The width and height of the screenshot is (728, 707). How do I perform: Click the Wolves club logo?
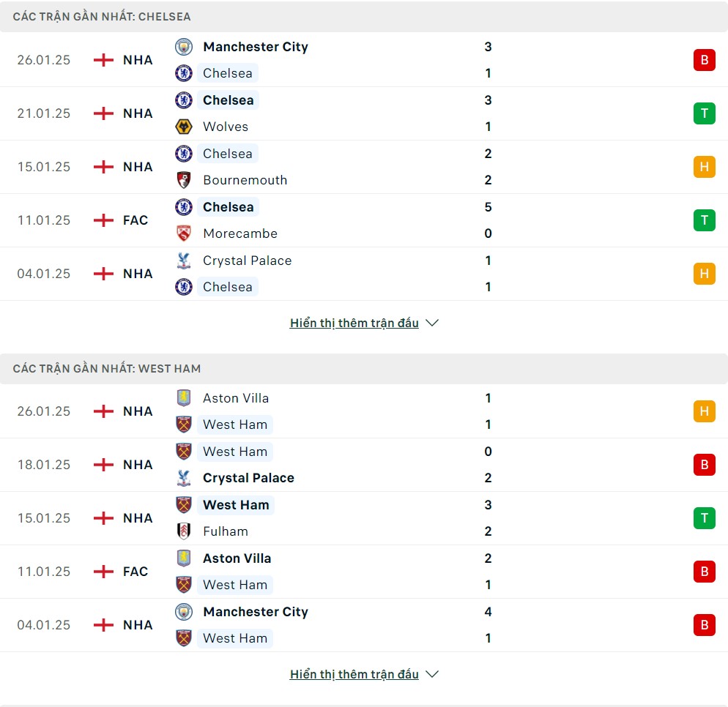click(x=184, y=127)
